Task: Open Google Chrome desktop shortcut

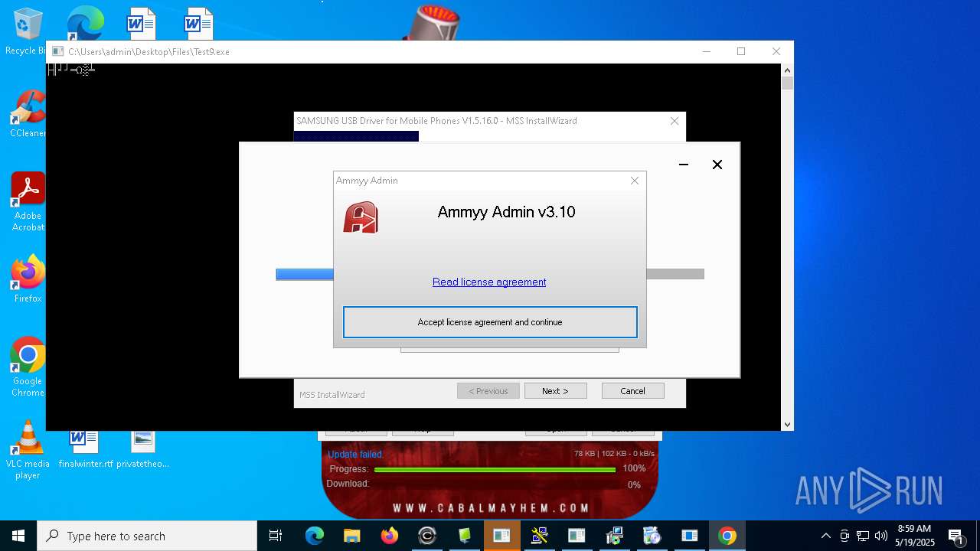Action: (x=28, y=367)
